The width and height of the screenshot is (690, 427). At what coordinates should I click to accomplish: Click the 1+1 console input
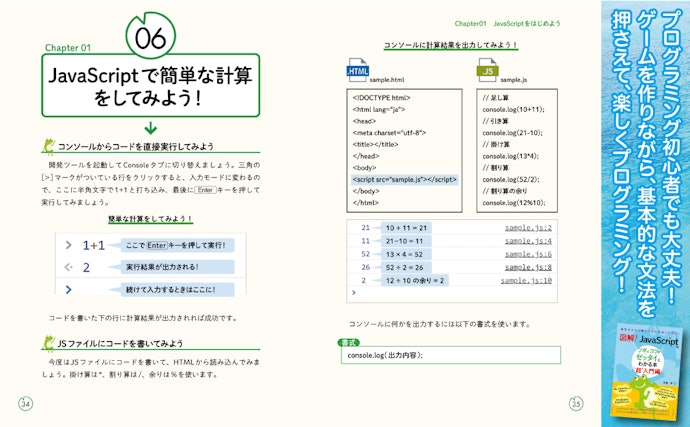[x=94, y=245]
